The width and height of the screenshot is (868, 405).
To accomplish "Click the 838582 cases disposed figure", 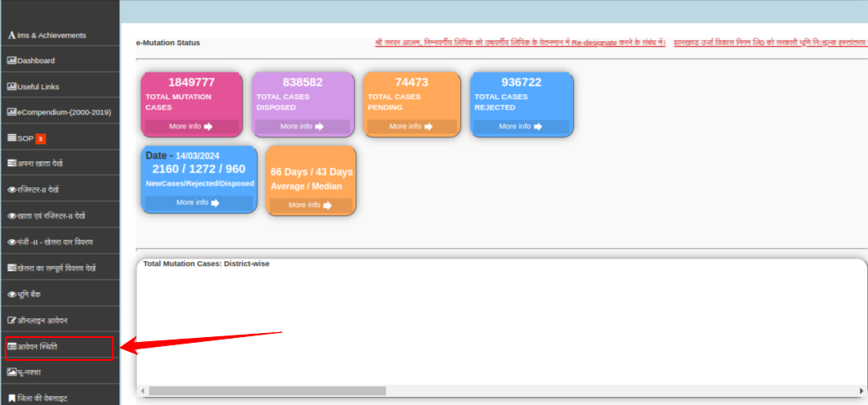I will [302, 82].
